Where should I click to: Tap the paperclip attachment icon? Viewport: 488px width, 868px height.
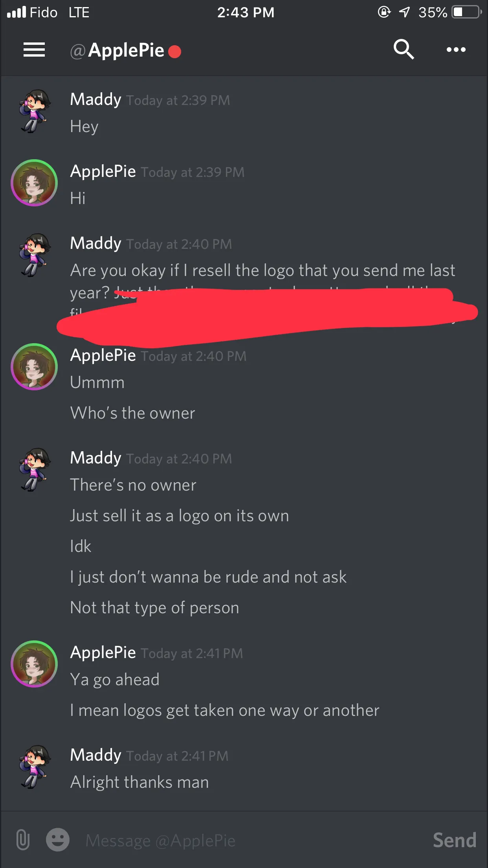pyautogui.click(x=23, y=840)
